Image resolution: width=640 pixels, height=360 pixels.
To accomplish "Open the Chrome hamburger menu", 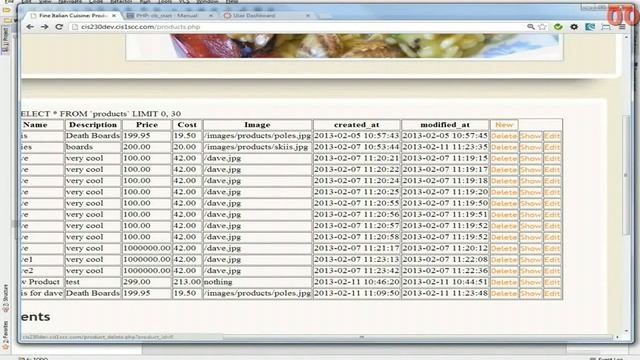I will tap(622, 27).
